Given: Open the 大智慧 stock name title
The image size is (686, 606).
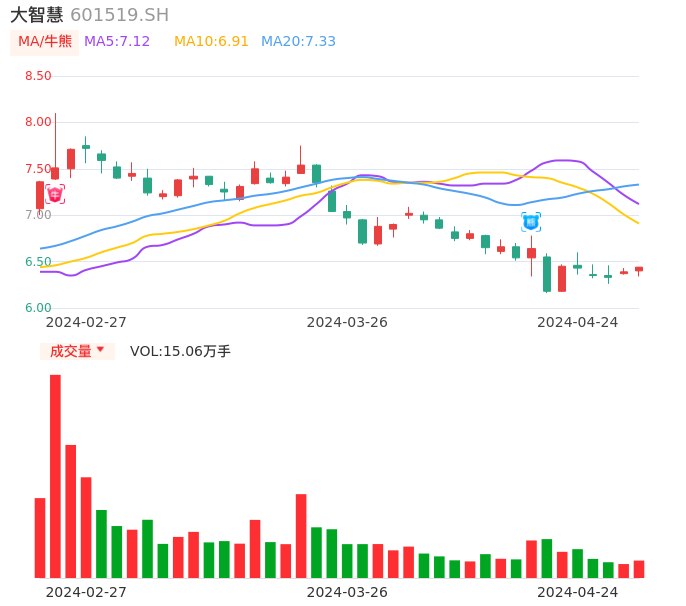Looking at the screenshot, I should click(x=37, y=15).
